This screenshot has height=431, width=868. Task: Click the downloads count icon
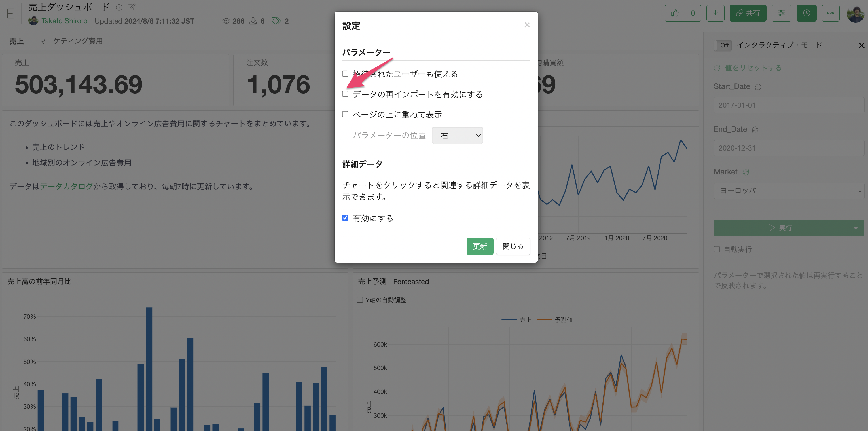click(x=253, y=21)
